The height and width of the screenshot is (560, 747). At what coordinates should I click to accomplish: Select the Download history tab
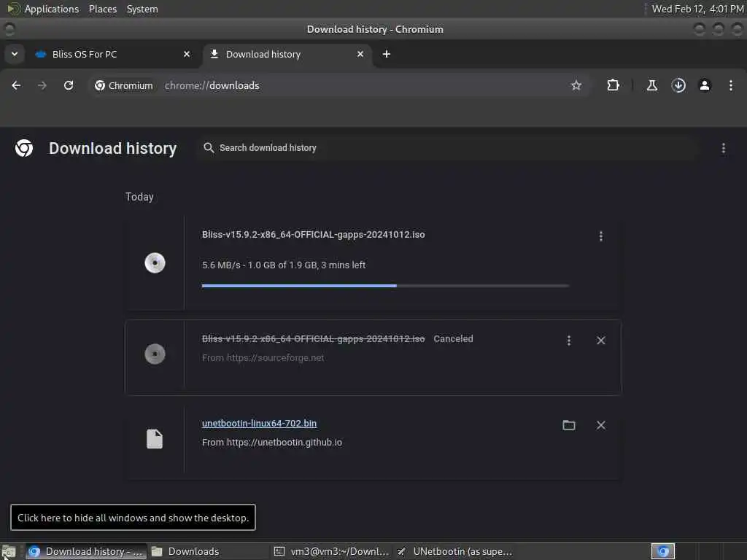click(x=287, y=54)
